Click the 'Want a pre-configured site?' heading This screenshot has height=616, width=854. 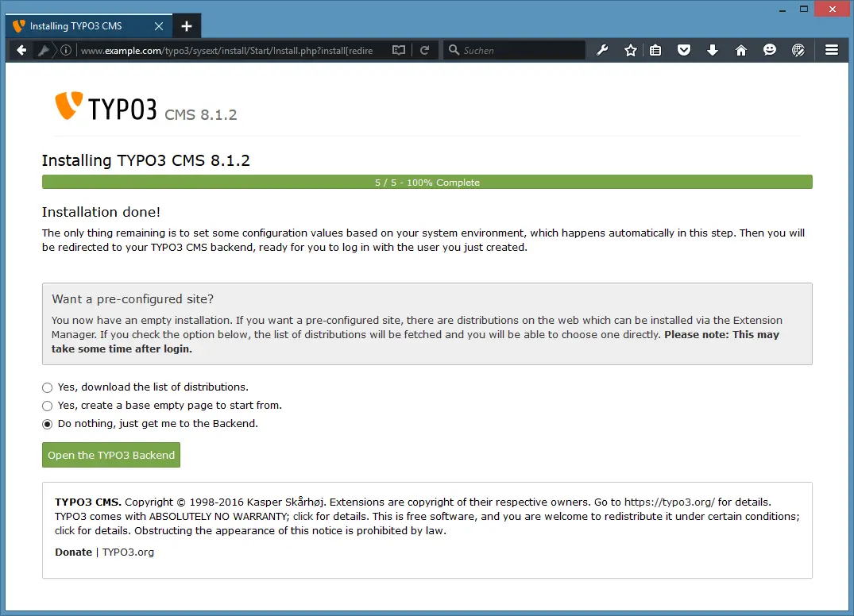click(x=133, y=298)
